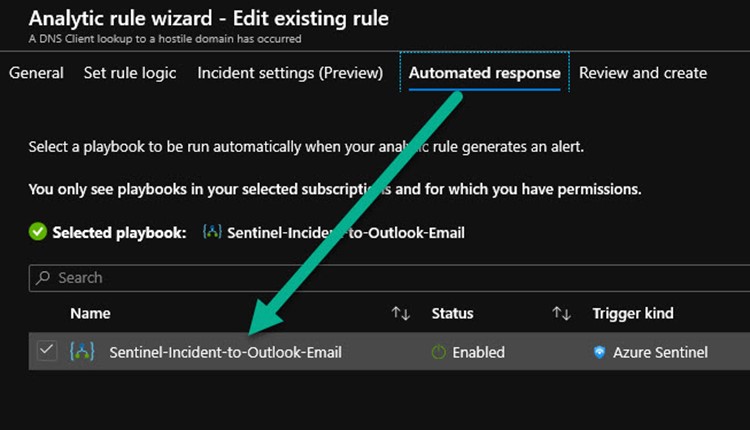Click the search magnifier icon
This screenshot has height=430, width=750.
tap(43, 277)
